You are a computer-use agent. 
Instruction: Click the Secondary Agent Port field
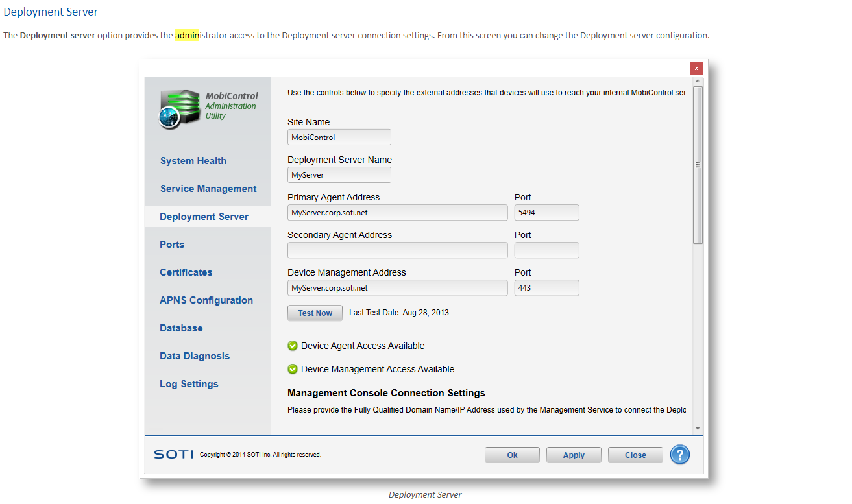547,250
